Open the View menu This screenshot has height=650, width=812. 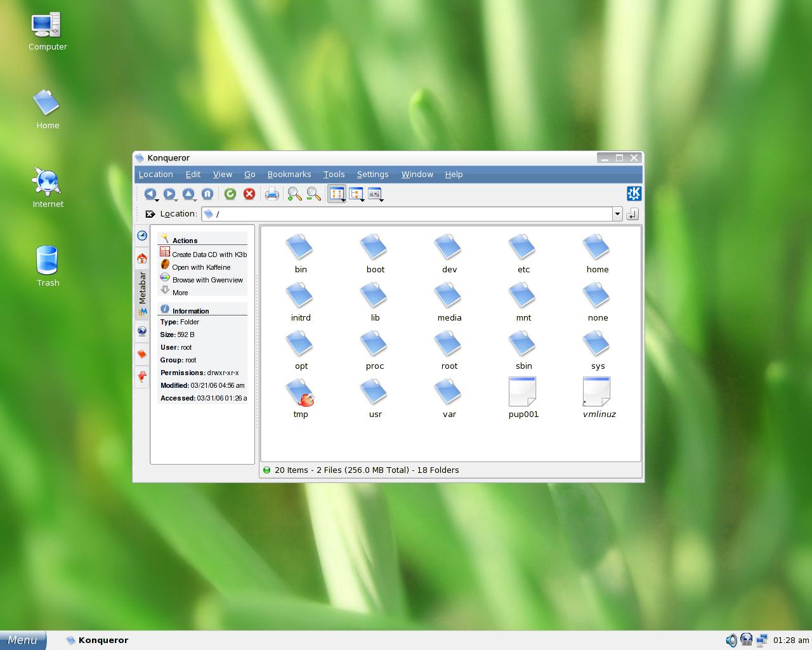click(223, 174)
